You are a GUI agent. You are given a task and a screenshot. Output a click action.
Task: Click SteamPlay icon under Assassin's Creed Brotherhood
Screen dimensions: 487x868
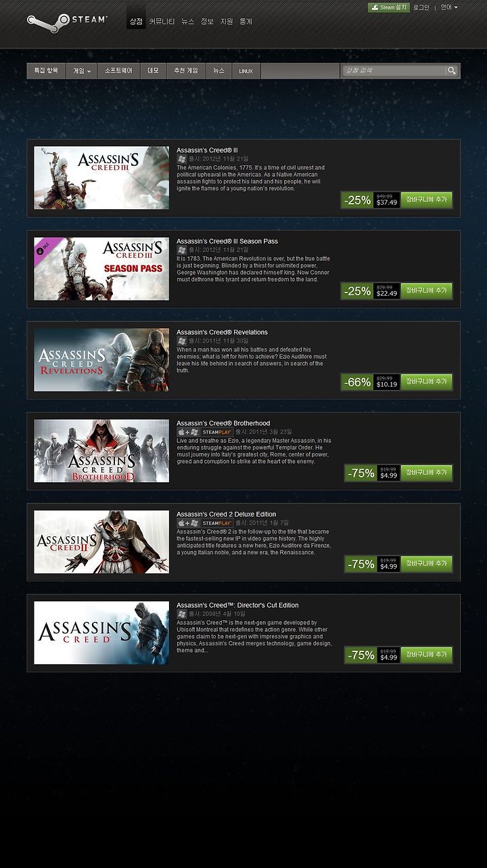[216, 432]
